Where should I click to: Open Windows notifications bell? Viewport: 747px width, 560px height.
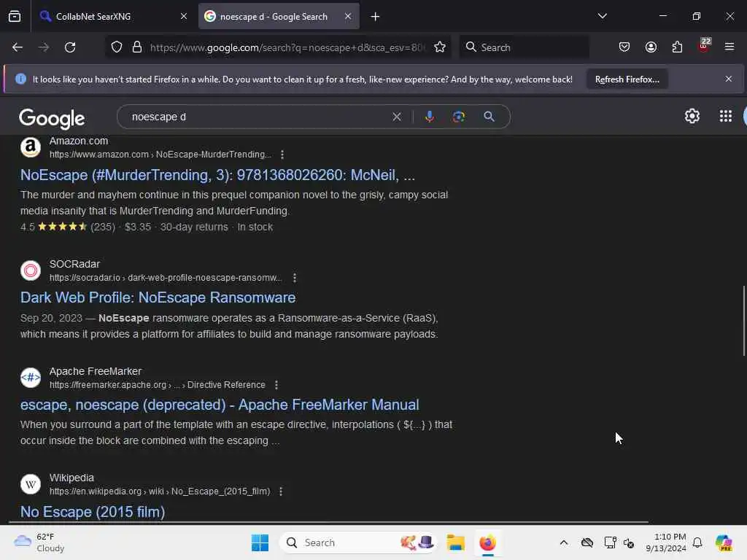point(697,542)
